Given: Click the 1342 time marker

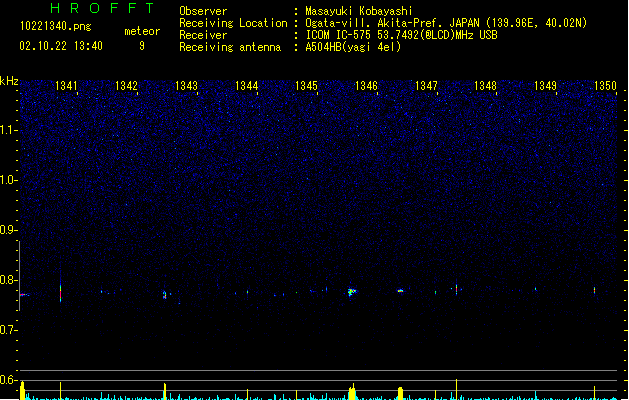Looking at the screenshot, I should click(x=126, y=86).
